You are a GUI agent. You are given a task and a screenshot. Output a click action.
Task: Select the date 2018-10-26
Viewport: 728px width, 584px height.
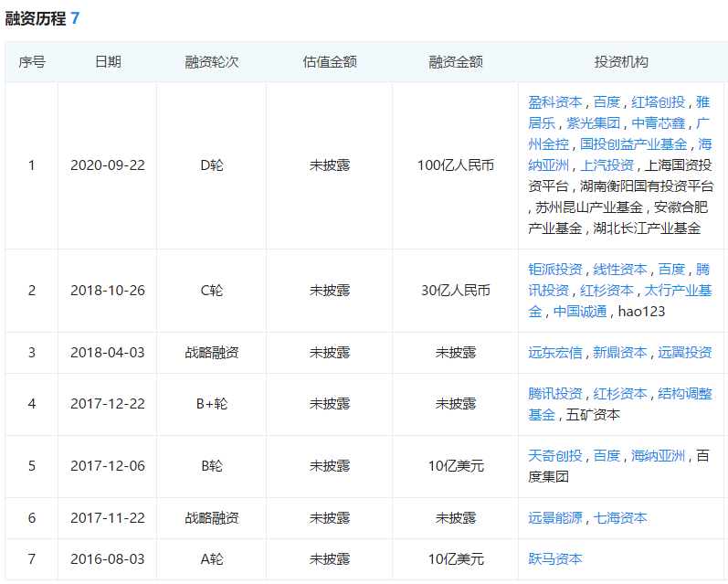[108, 291]
